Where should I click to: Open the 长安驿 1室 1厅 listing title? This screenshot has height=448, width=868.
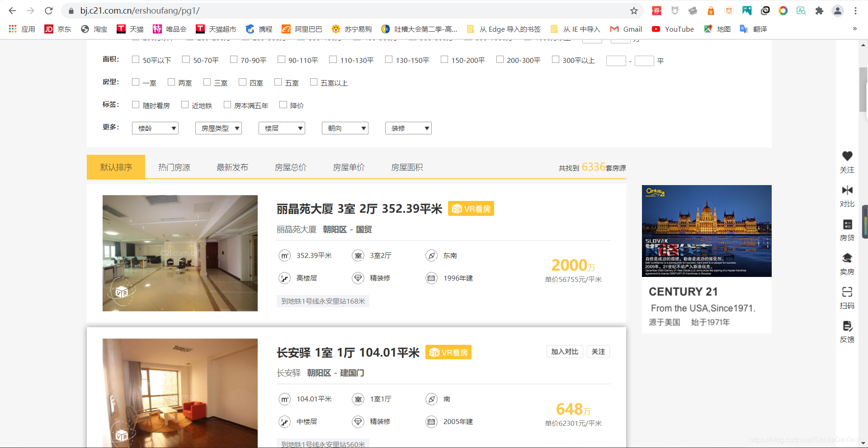point(348,353)
